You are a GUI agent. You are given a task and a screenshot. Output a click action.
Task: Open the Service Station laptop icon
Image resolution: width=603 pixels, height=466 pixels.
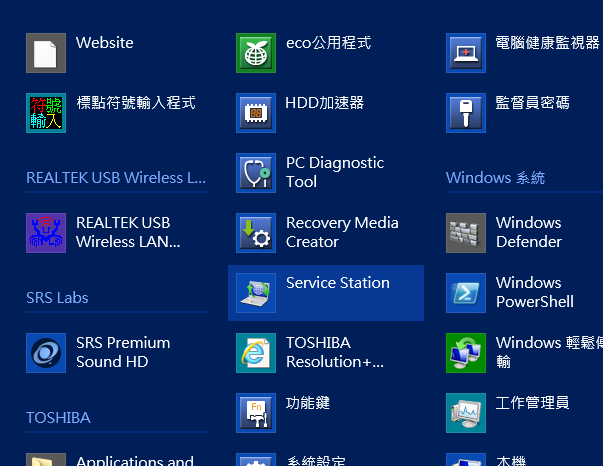pyautogui.click(x=256, y=293)
